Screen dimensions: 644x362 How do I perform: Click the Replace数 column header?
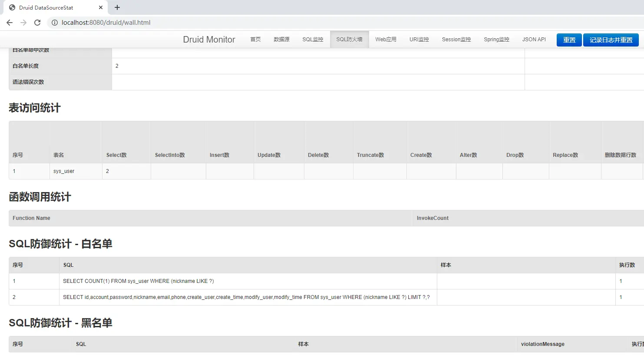click(565, 155)
